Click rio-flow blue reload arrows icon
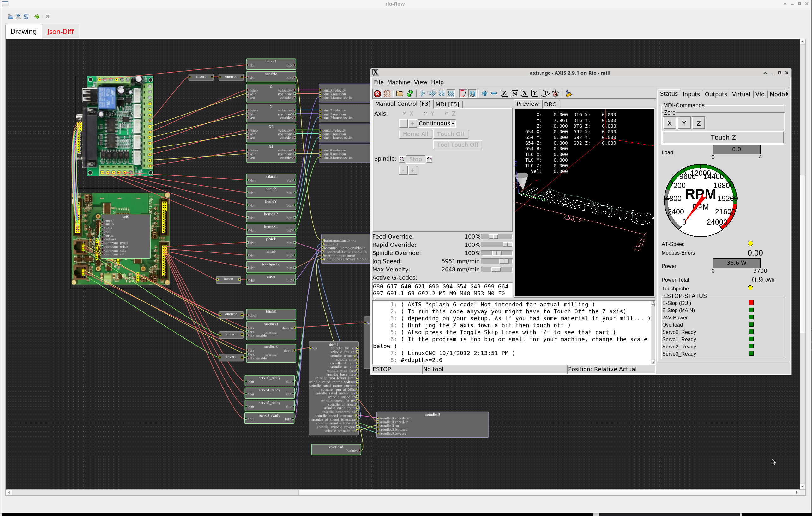 point(26,16)
